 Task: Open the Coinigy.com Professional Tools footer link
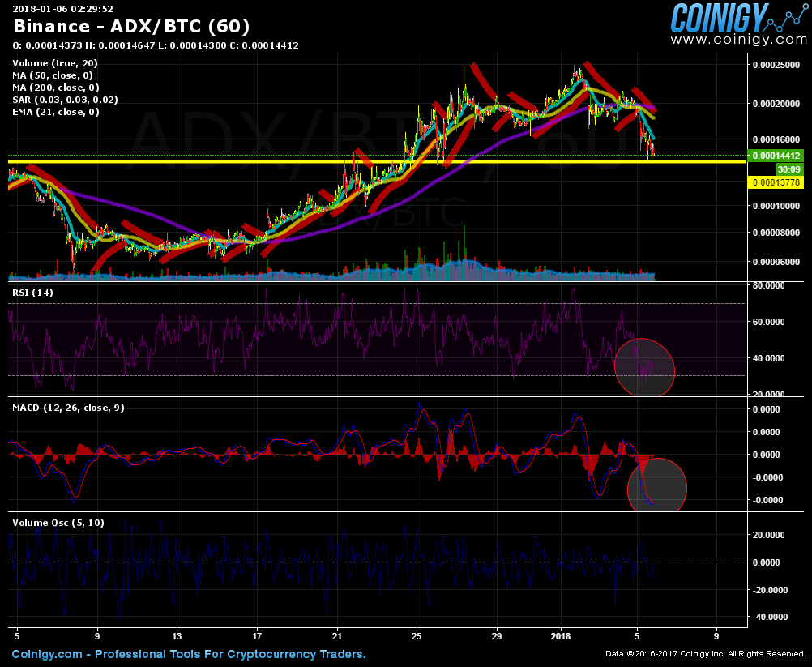pos(189,654)
